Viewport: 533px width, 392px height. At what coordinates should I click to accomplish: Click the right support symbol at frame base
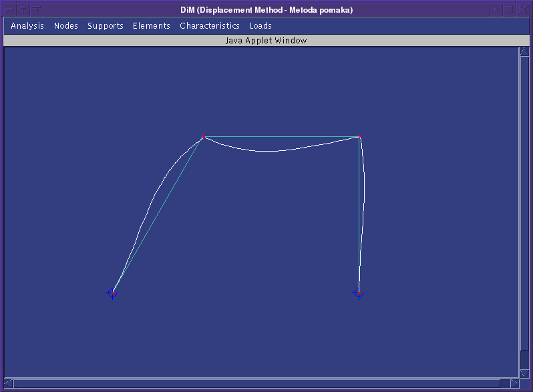(x=359, y=293)
